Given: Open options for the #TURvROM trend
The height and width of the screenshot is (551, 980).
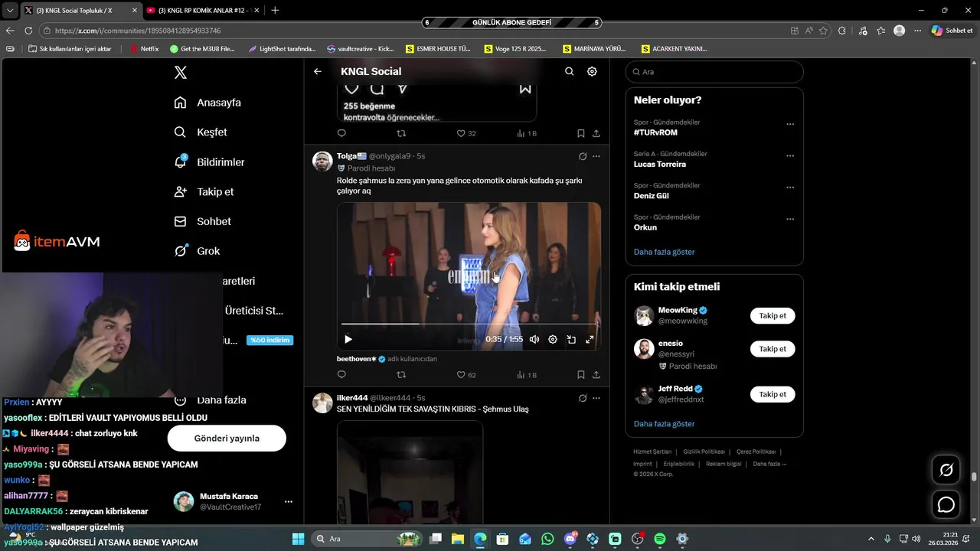Looking at the screenshot, I should coord(790,124).
